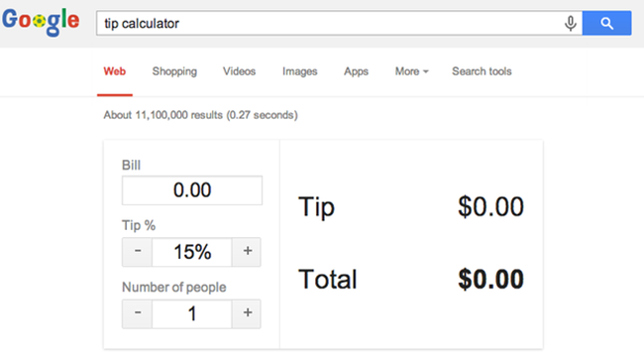Screen dimensions: 644x361
Task: Click the number of people value field
Action: point(192,313)
